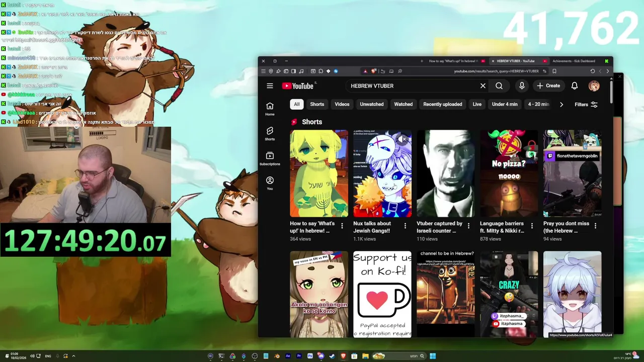Open the 'CRAZY' itzphasma short thumbnail

pyautogui.click(x=509, y=294)
